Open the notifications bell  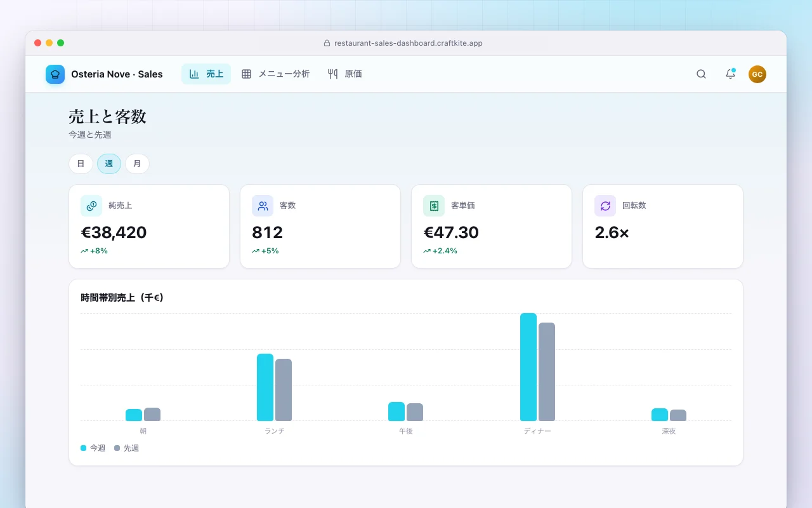tap(730, 74)
